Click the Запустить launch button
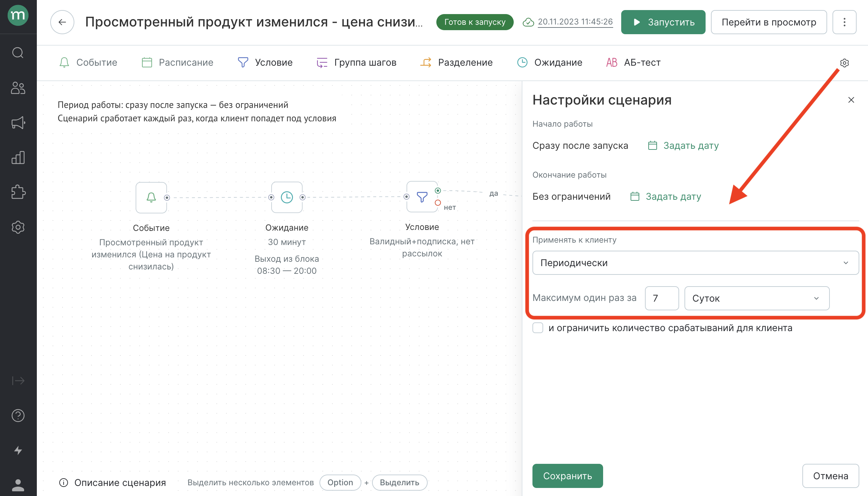This screenshot has width=868, height=496. (663, 22)
